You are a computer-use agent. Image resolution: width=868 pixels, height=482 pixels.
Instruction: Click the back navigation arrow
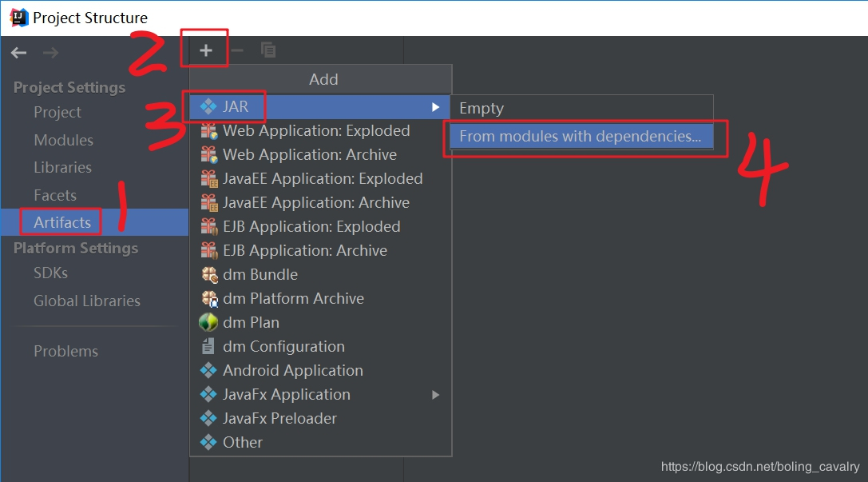[19, 53]
